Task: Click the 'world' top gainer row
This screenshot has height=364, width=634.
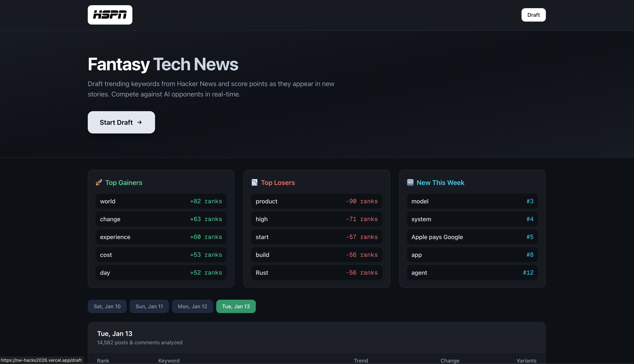Action: click(x=161, y=201)
